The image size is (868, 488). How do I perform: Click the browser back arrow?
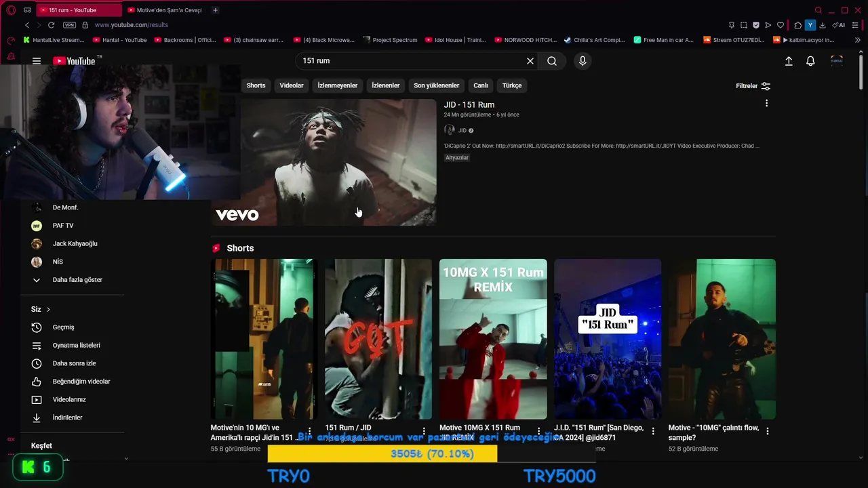point(27,25)
